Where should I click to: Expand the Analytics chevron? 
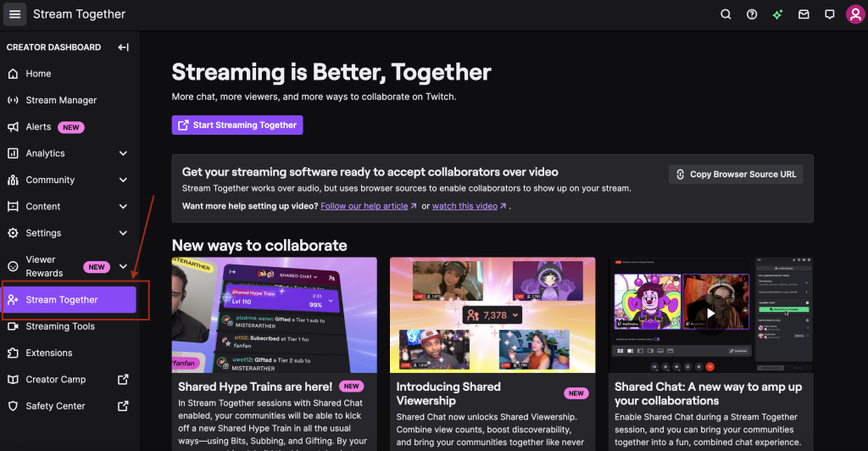tap(123, 153)
